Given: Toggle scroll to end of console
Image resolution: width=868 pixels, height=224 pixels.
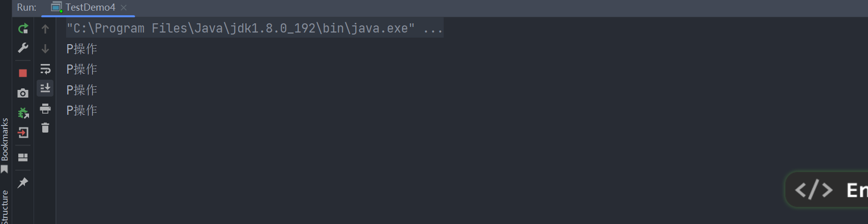Looking at the screenshot, I should coord(45,88).
